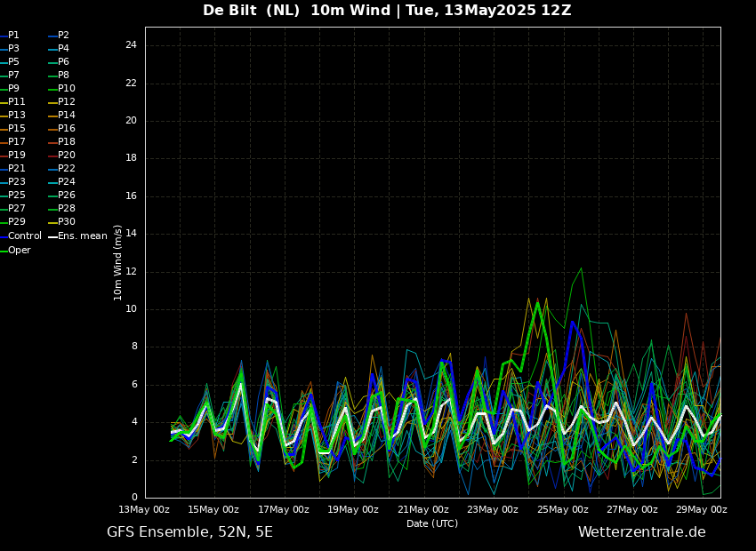Select the Control legend label
The width and height of the screenshot is (756, 551).
[x=24, y=236]
